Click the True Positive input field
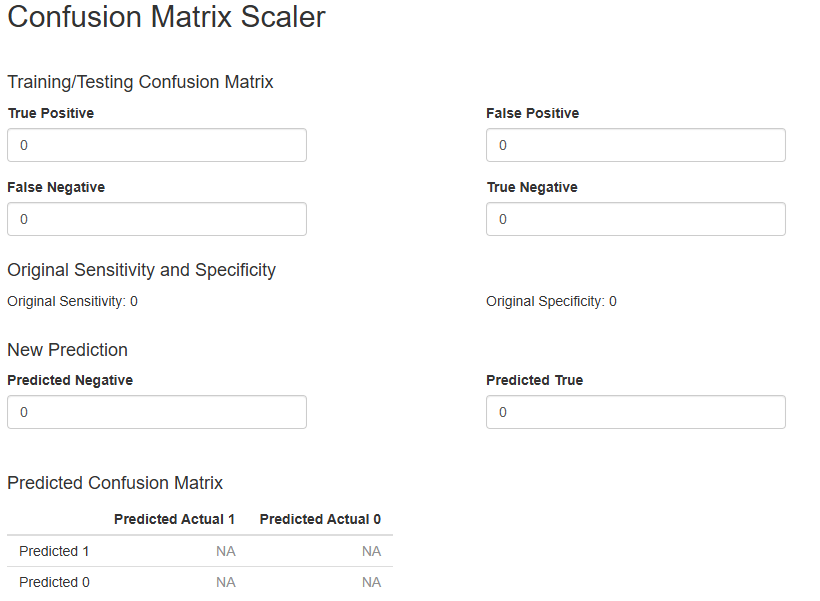 (157, 145)
